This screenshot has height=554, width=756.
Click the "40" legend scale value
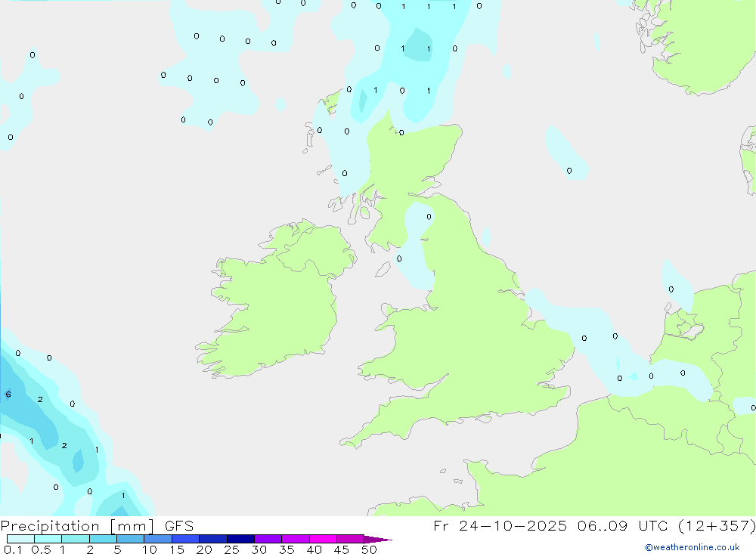coord(314,549)
